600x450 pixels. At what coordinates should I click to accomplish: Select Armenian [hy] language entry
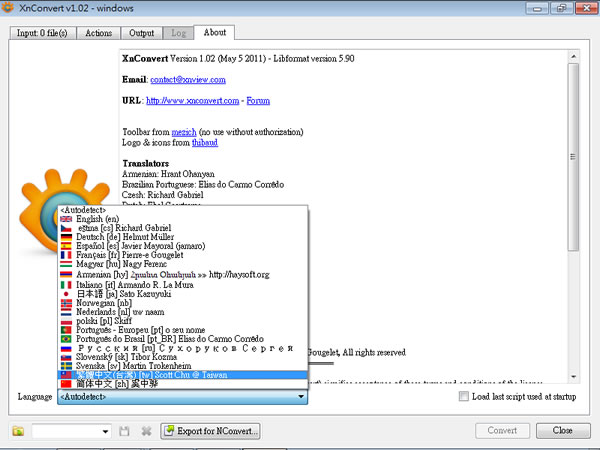[183, 274]
